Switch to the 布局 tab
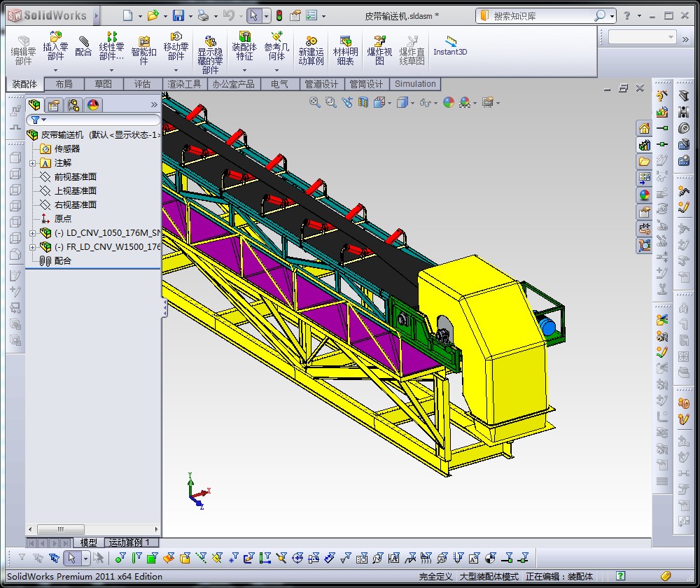Screen dimensions: 700x588 (x=64, y=84)
